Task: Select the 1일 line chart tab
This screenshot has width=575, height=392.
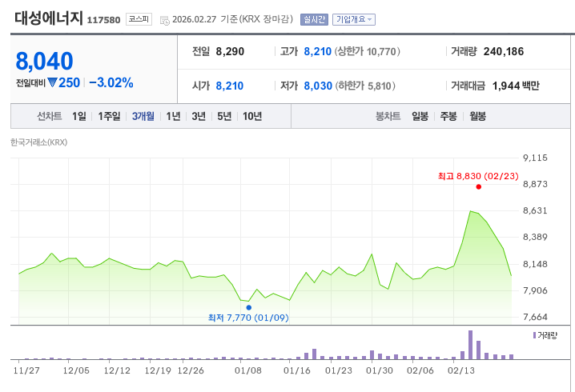Action: point(79,117)
